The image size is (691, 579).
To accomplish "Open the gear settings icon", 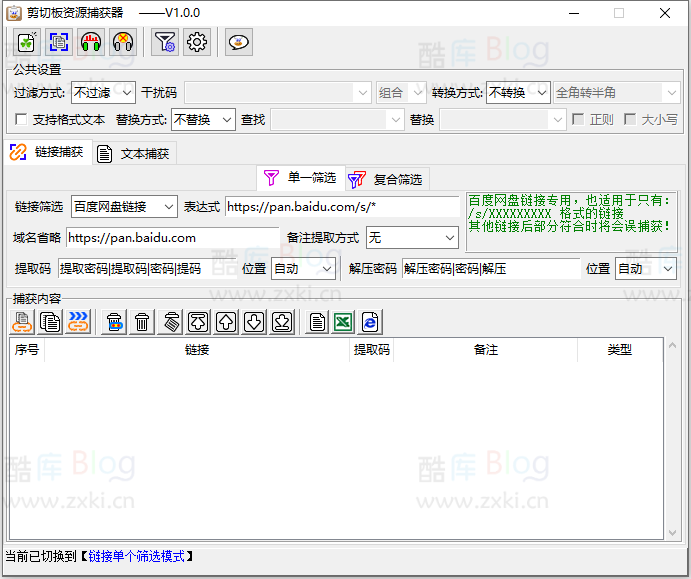I will (197, 42).
